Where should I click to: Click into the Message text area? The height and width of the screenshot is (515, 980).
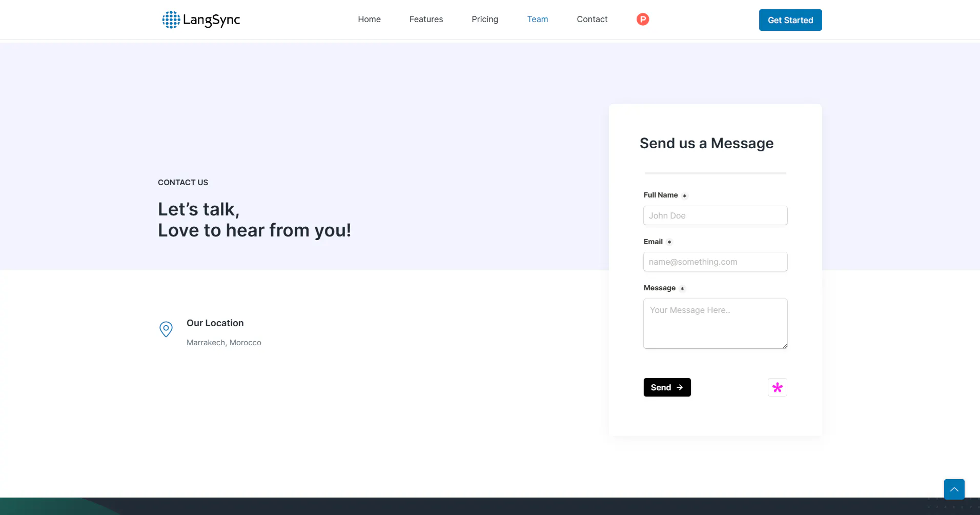(x=716, y=324)
